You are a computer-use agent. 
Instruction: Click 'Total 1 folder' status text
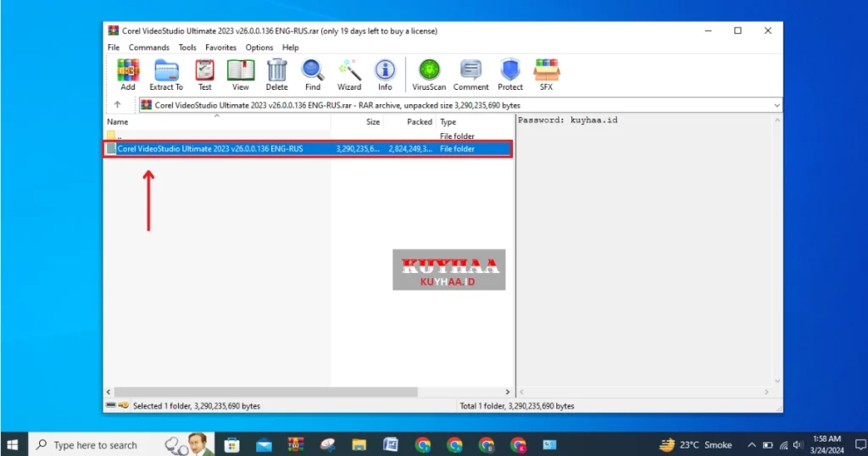(516, 406)
